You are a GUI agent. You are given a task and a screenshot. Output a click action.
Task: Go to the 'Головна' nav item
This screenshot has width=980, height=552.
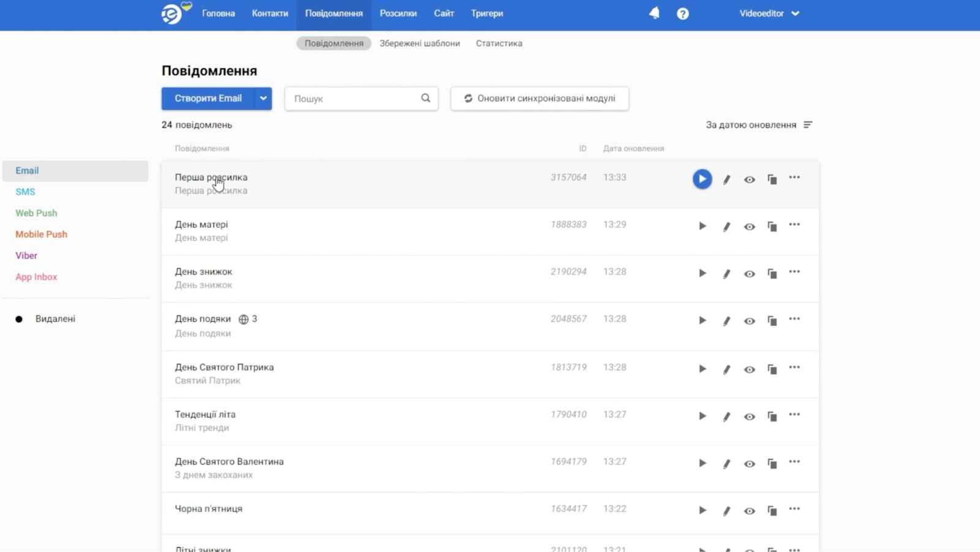click(219, 13)
